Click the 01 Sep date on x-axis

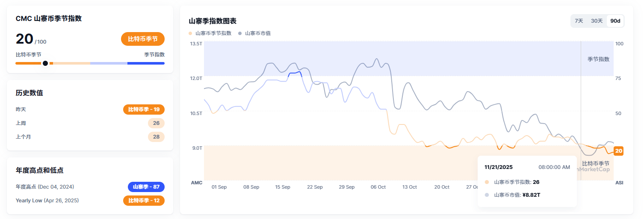(219, 187)
